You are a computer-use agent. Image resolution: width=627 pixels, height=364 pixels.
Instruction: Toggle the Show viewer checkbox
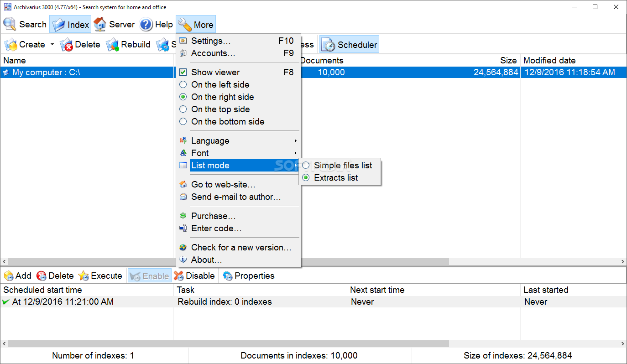pyautogui.click(x=183, y=72)
